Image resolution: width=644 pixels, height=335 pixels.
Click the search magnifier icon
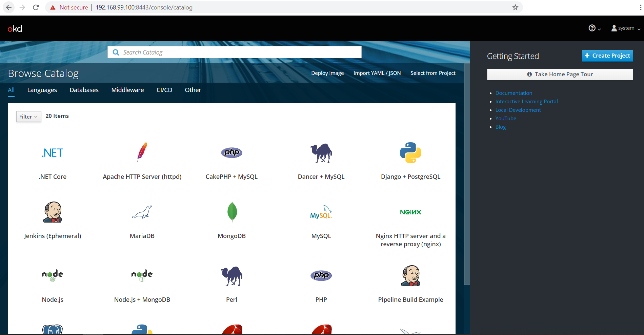click(x=116, y=52)
